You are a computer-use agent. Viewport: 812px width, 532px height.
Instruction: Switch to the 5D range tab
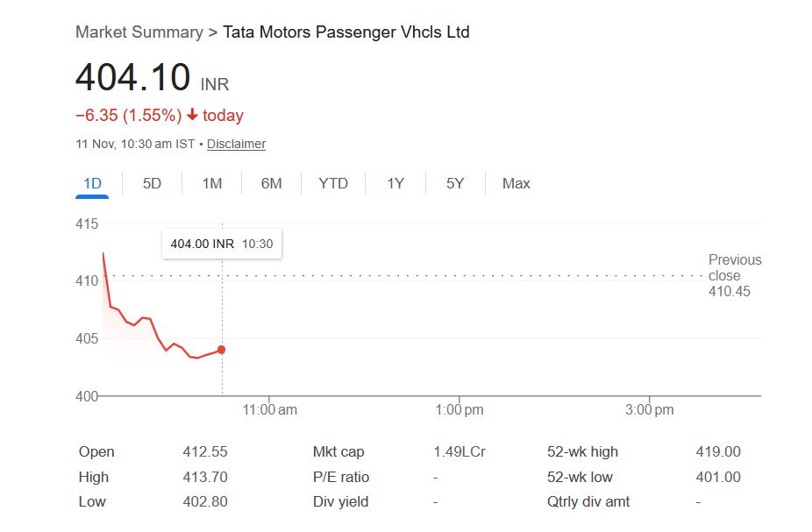point(152,183)
